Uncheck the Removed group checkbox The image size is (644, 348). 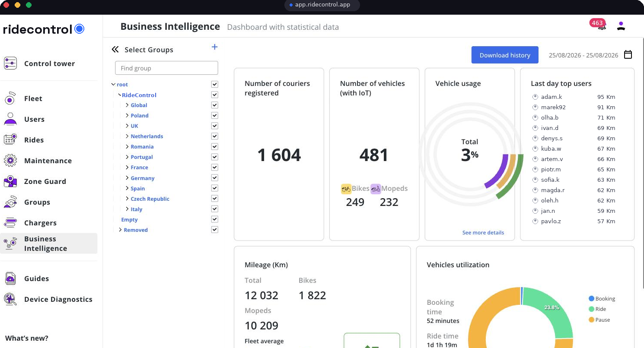pos(214,230)
